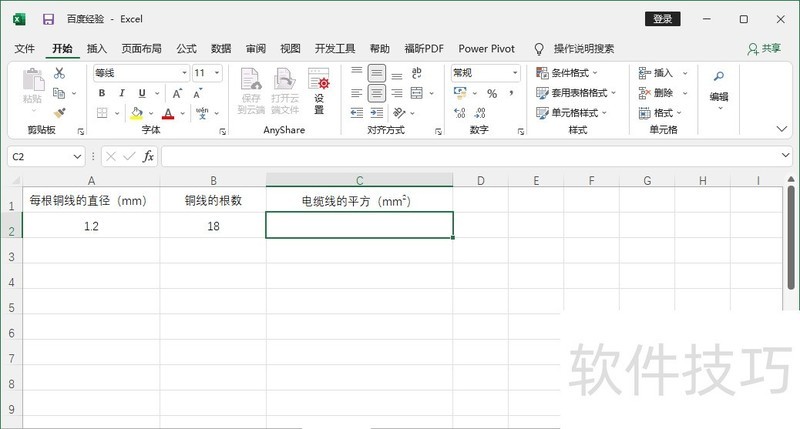
Task: Click the 共享 Share button
Action: (x=764, y=48)
